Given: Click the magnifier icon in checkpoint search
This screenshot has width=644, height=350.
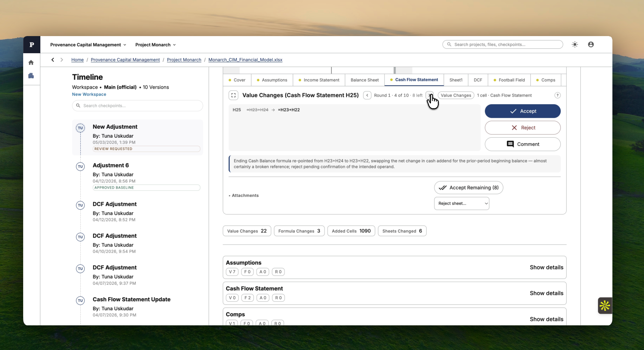Looking at the screenshot, I should [78, 106].
